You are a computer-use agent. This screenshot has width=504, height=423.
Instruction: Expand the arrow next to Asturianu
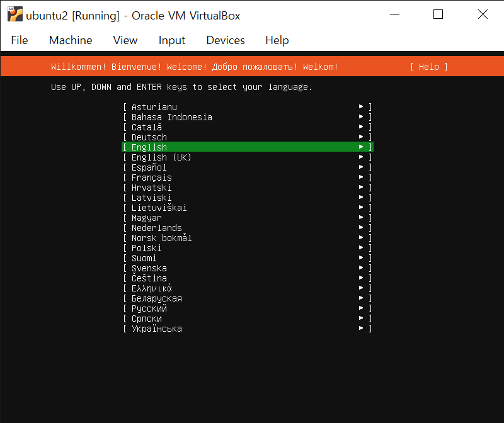click(x=362, y=106)
